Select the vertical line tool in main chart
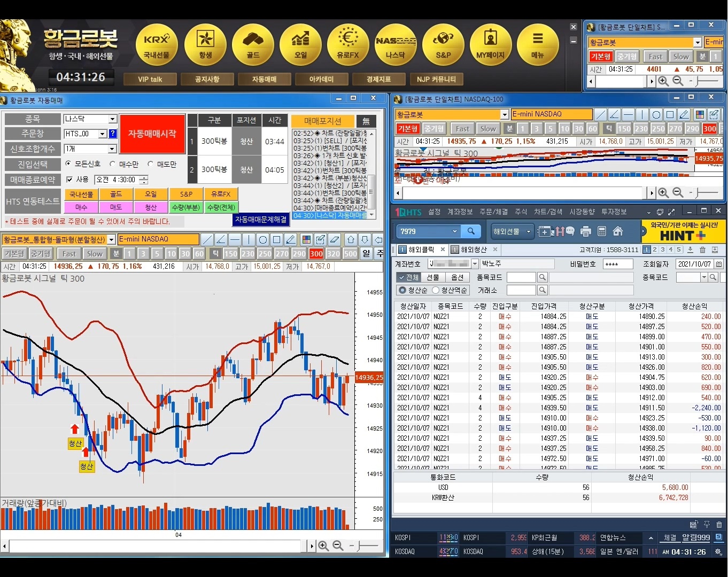 click(249, 239)
